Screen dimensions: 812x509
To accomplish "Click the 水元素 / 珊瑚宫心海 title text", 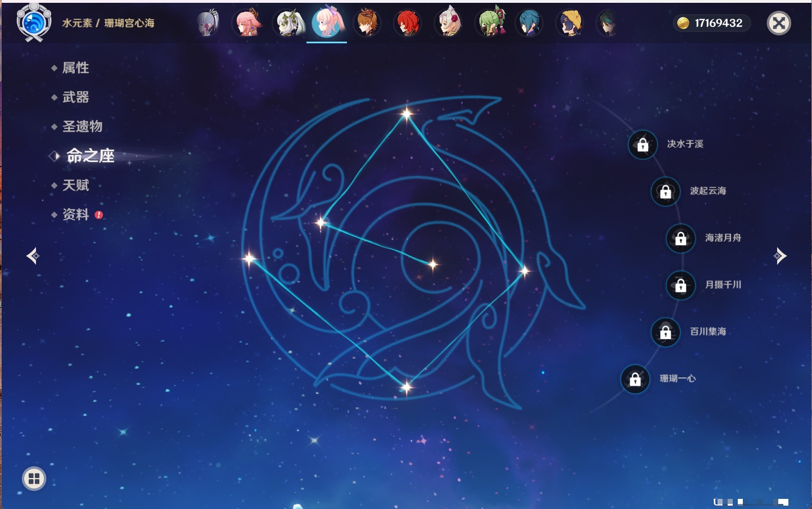I will (x=108, y=23).
